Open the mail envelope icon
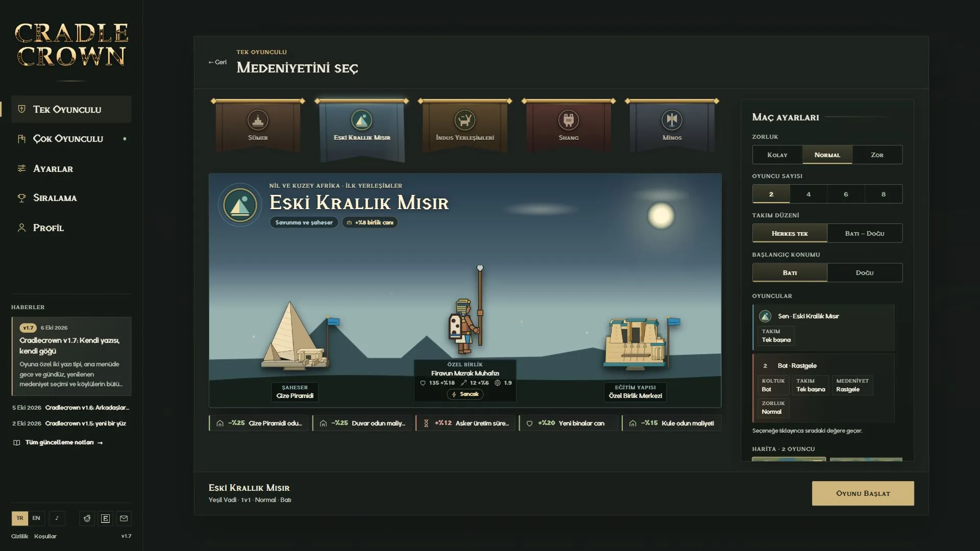980x551 pixels. tap(124, 518)
